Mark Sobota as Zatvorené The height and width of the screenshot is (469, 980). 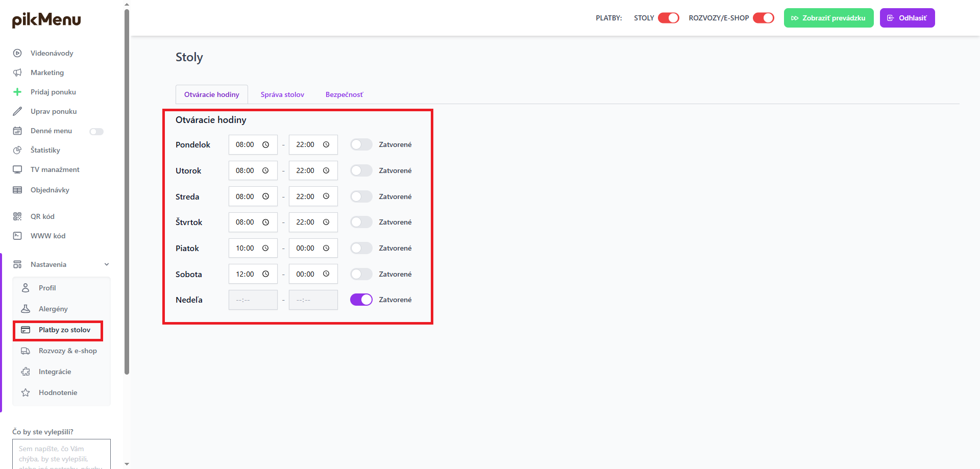(361, 274)
